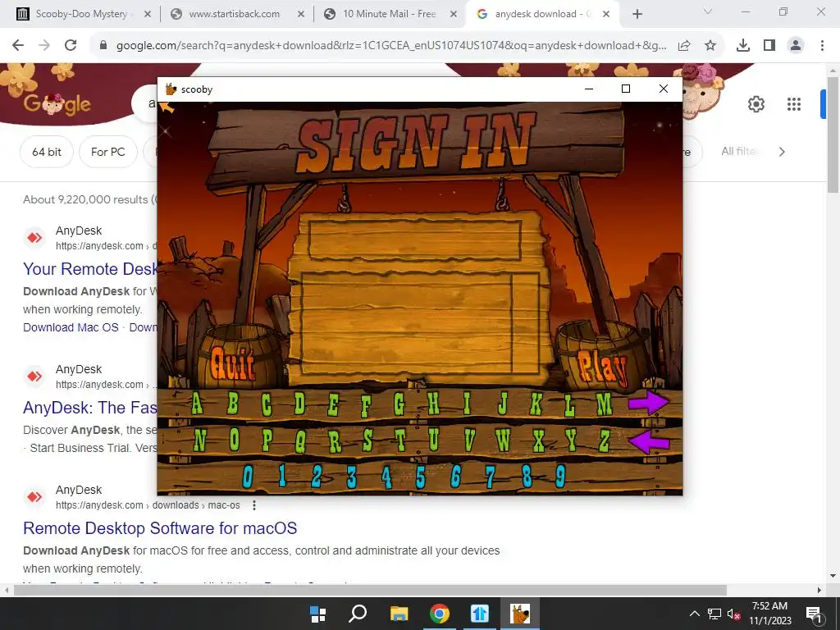The height and width of the screenshot is (630, 840).
Task: Choose letter M on the keyboard row
Action: pos(605,404)
